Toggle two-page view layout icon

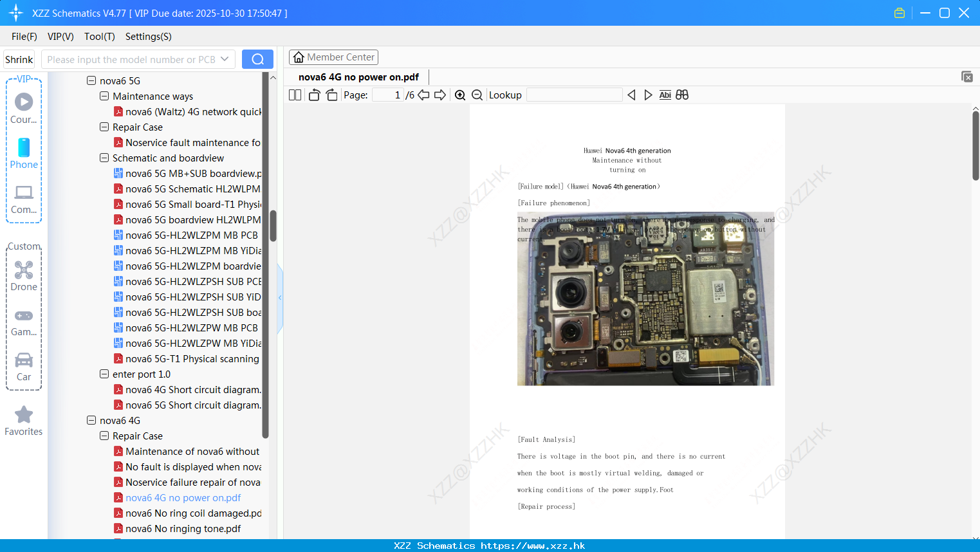point(295,95)
